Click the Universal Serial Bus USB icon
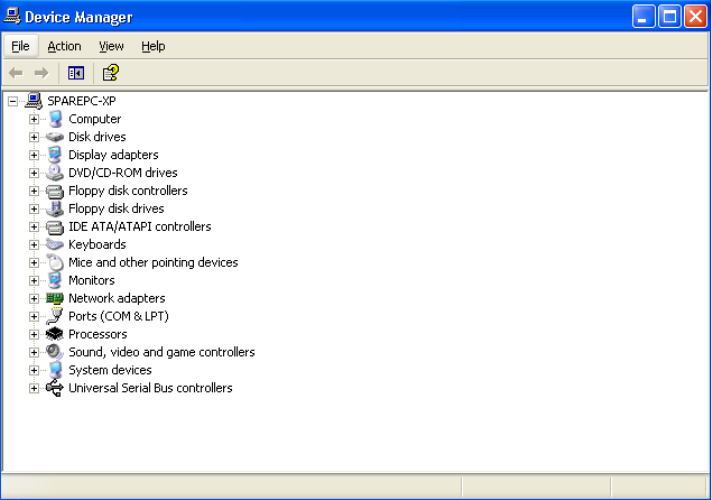Screen dimensions: 712x500 point(55,388)
